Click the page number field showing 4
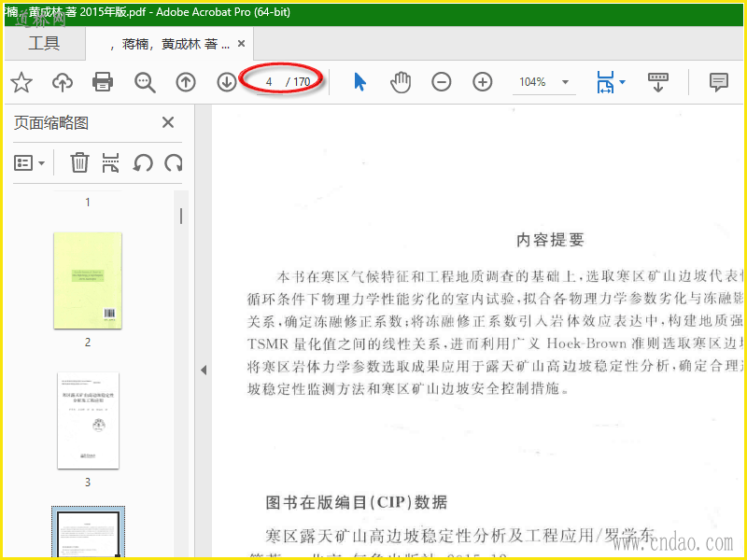Screen dimensions: 747x560 pyautogui.click(x=269, y=82)
